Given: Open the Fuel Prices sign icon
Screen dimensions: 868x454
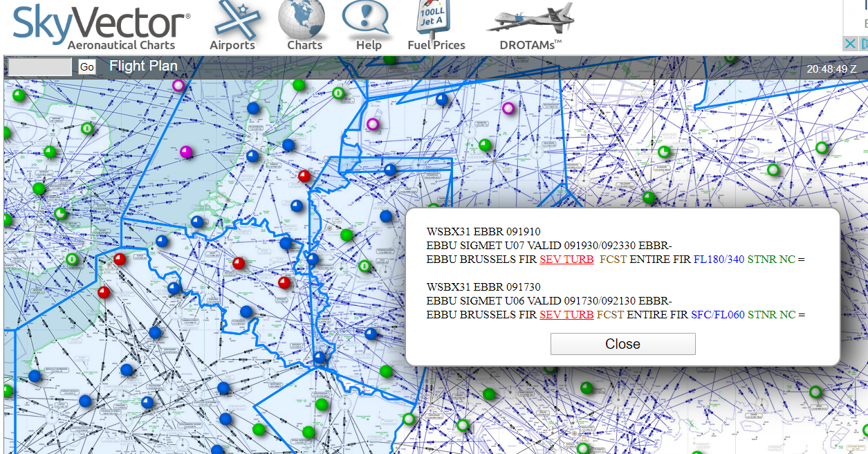Looking at the screenshot, I should point(434,18).
